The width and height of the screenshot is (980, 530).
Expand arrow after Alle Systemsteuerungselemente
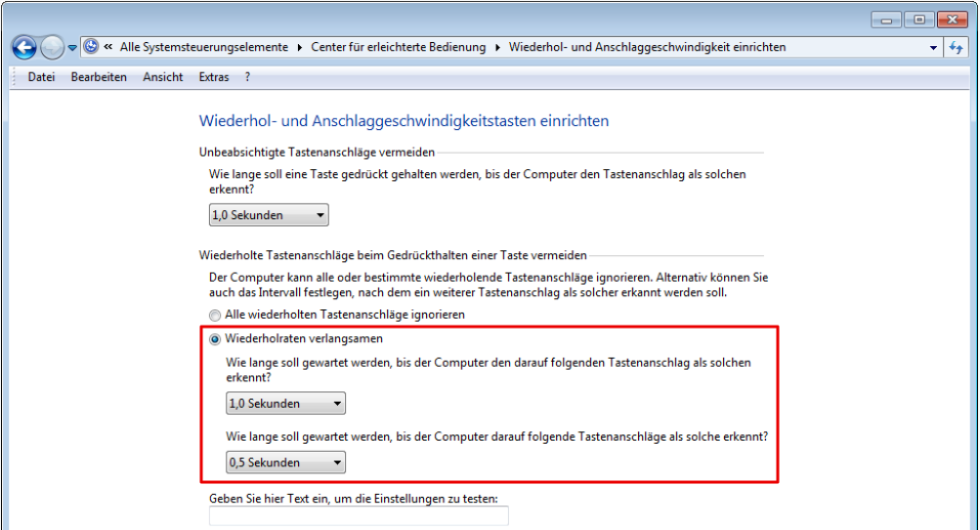[x=300, y=48]
